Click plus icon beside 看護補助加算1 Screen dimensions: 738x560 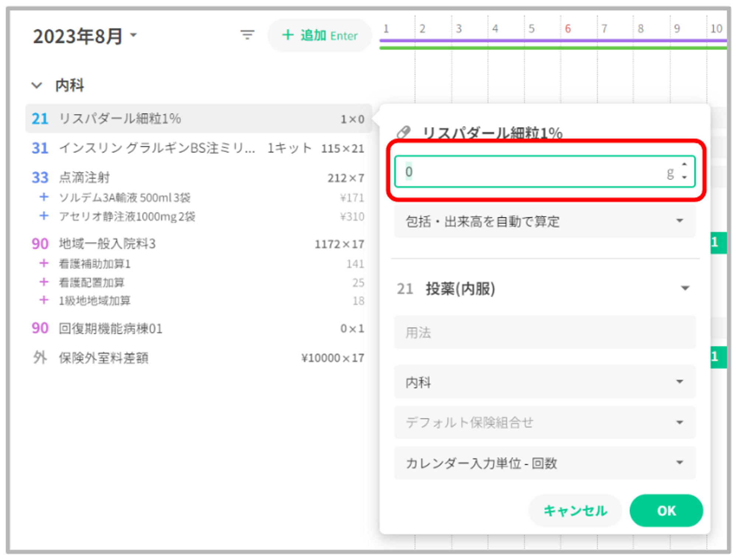[x=44, y=263]
